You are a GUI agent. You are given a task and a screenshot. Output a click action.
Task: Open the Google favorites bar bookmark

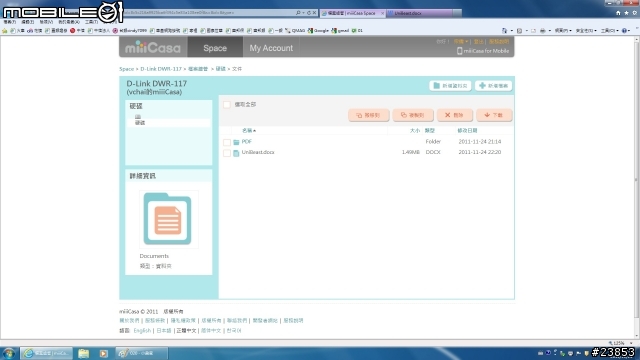(x=318, y=31)
